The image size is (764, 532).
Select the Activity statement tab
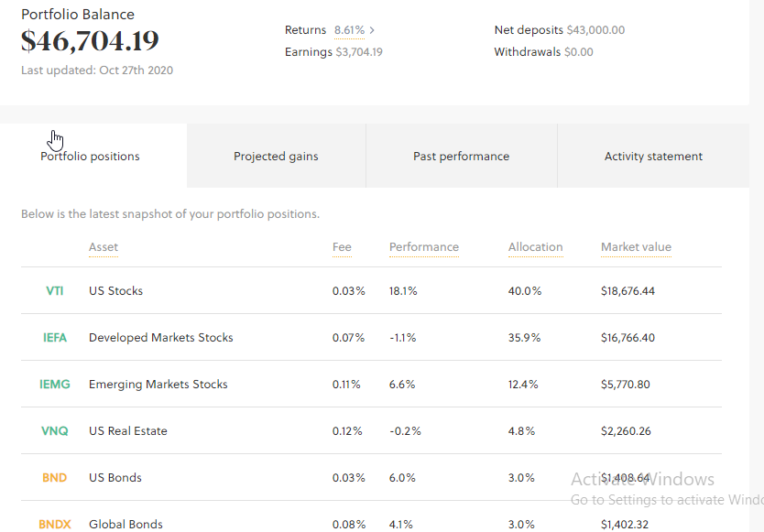653,157
